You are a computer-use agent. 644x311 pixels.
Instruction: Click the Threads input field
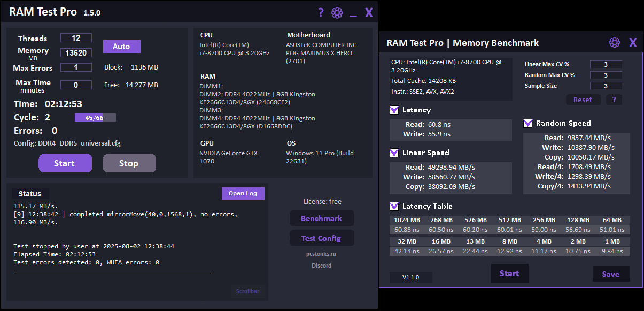[76, 38]
